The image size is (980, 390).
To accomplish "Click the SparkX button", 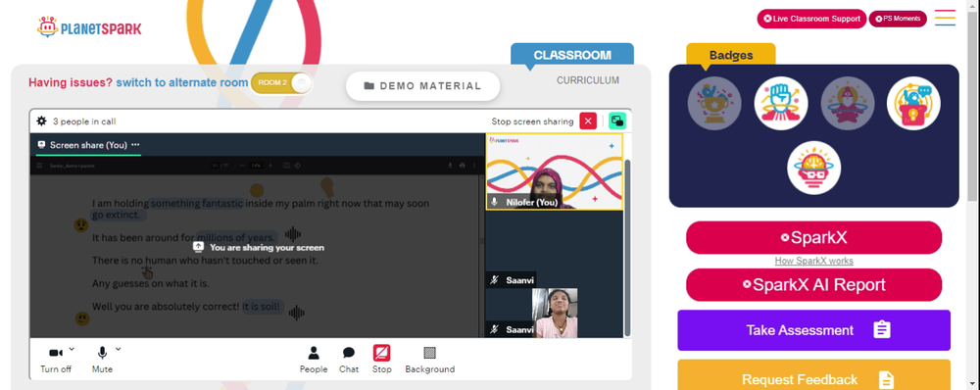I will pos(813,237).
